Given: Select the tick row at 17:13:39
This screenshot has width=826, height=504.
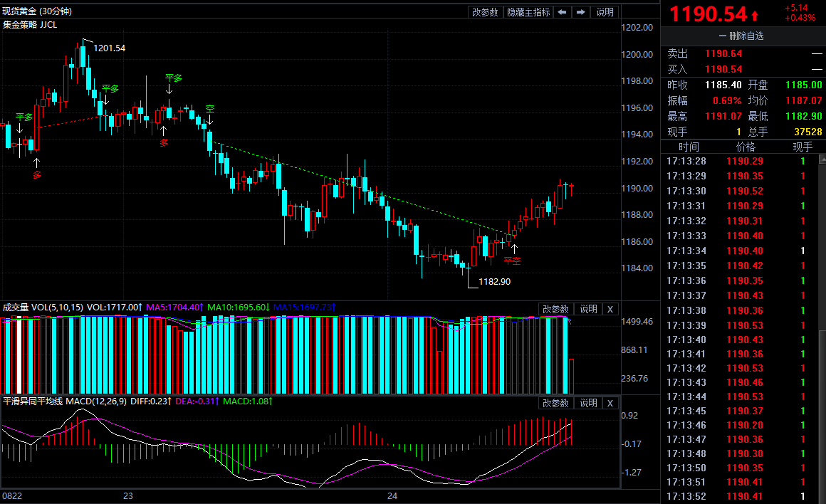Looking at the screenshot, I should coord(740,325).
